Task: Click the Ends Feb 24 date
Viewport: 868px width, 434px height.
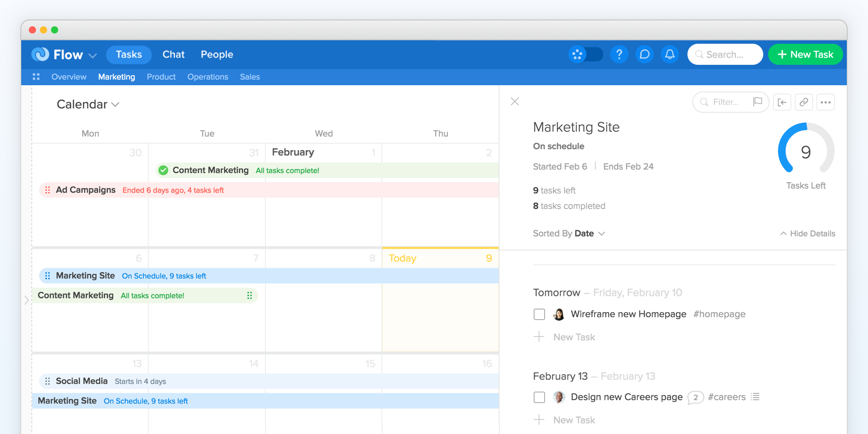Action: pyautogui.click(x=628, y=167)
